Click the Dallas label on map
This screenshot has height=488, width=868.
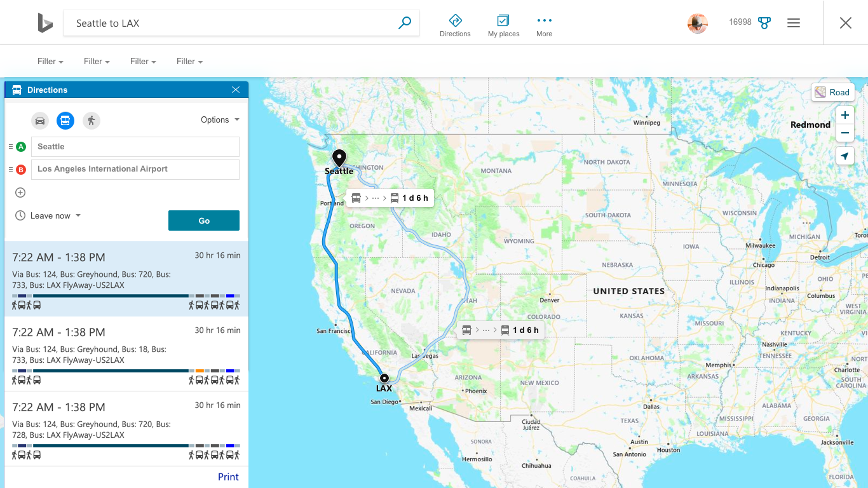tap(651, 407)
